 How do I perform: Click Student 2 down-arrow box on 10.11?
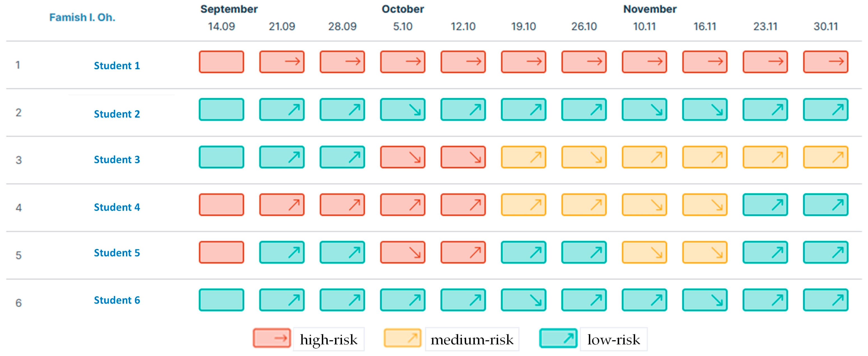click(x=644, y=110)
